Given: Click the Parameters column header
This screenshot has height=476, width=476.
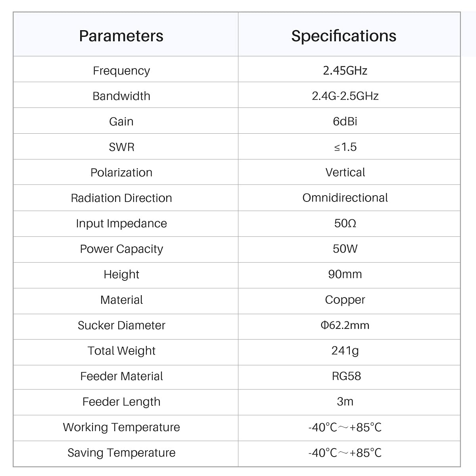Looking at the screenshot, I should (121, 36).
